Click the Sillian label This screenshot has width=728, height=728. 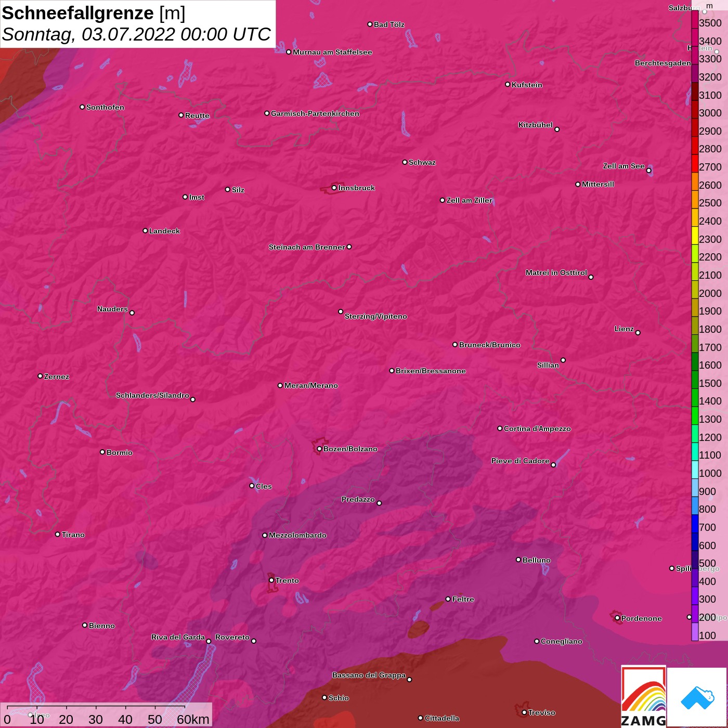tap(548, 365)
